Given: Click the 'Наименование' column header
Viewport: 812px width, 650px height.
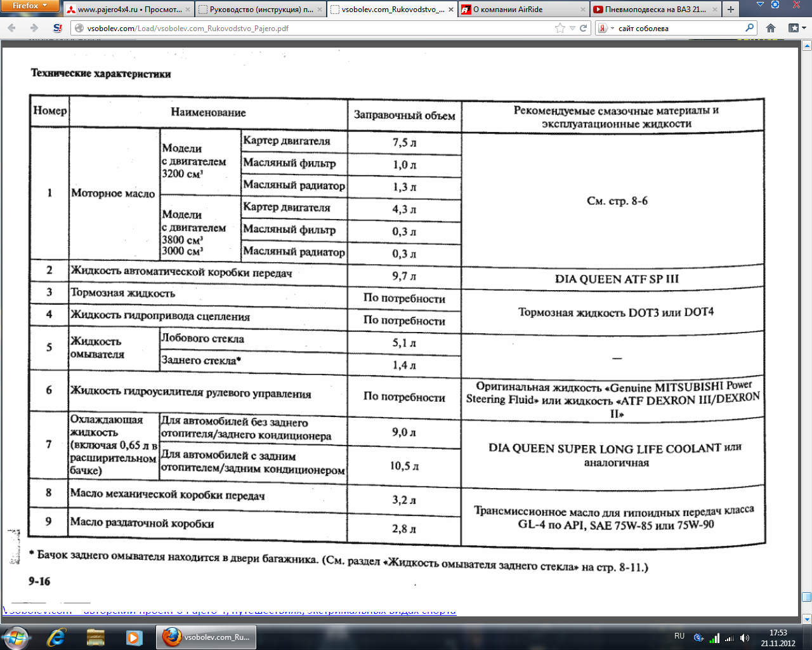Looking at the screenshot, I should 208,112.
